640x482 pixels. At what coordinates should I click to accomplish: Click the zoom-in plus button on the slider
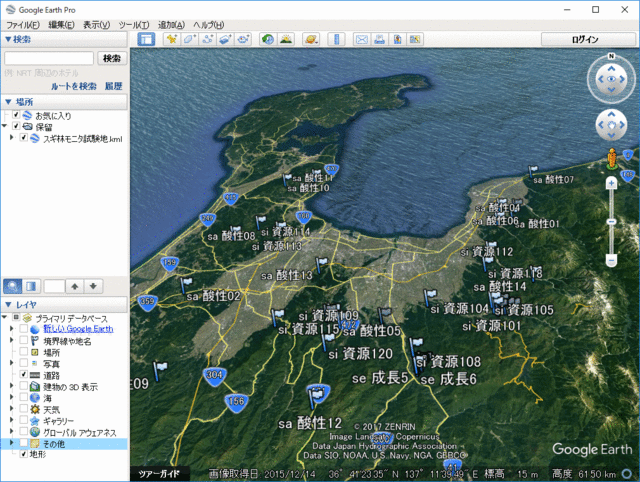pyautogui.click(x=611, y=184)
